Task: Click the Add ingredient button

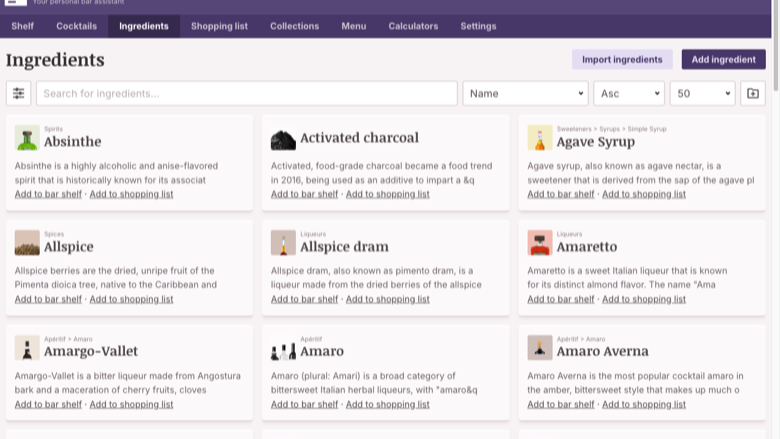Action: pyautogui.click(x=723, y=59)
